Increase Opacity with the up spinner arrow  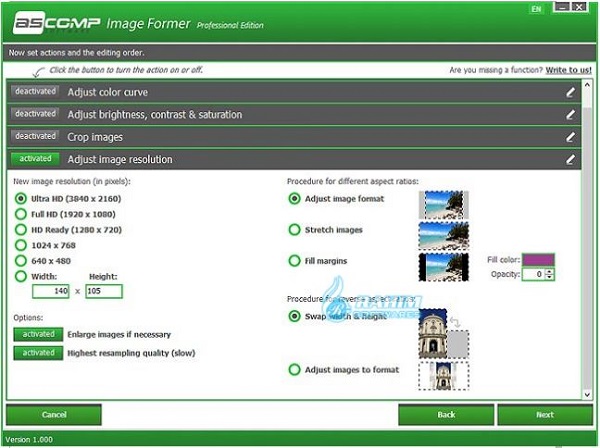pos(549,271)
